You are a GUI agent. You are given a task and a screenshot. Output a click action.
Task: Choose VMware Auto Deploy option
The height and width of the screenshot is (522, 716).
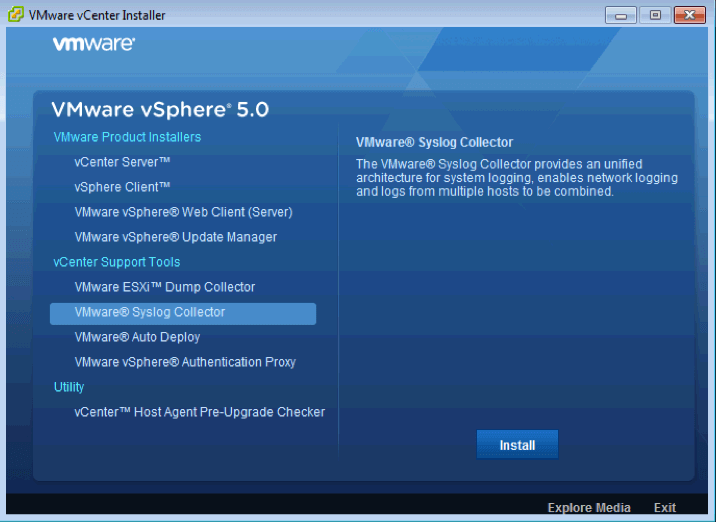[x=137, y=337]
